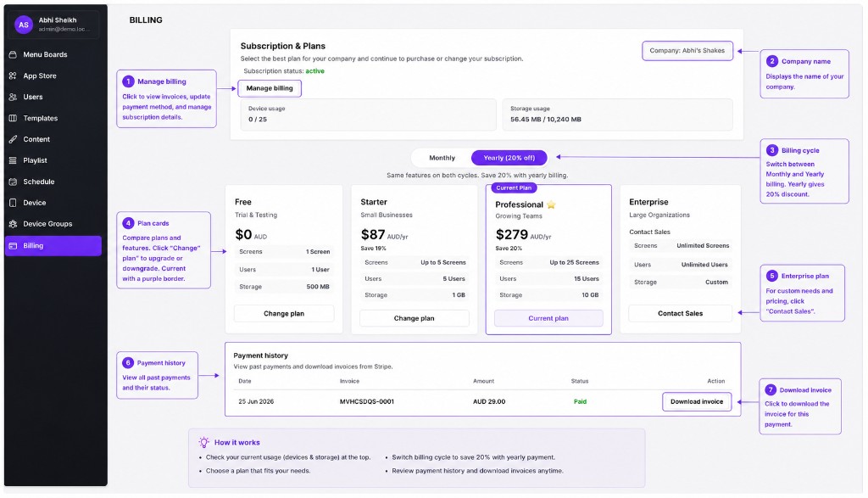
Task: Click the Current Plan badge
Action: pyautogui.click(x=514, y=187)
